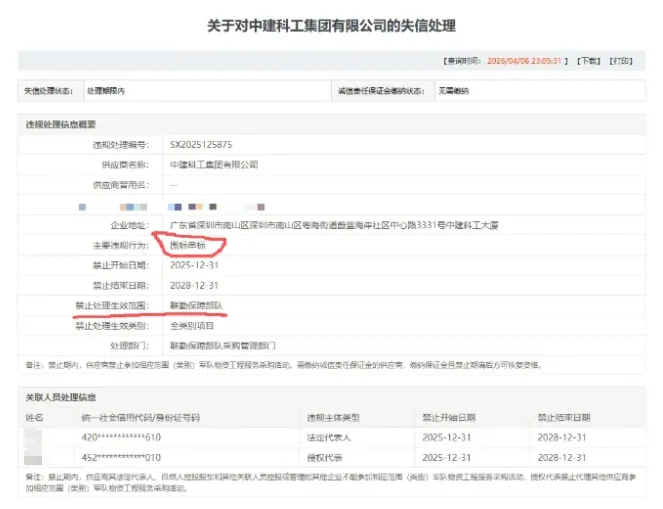Select the status value 处理期限内

[x=106, y=91]
